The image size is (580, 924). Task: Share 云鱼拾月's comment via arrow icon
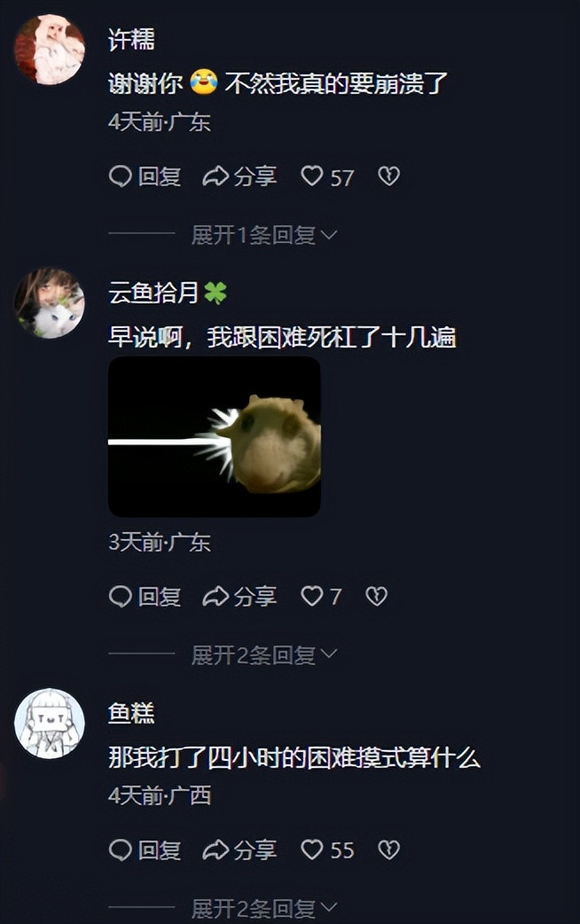[216, 596]
